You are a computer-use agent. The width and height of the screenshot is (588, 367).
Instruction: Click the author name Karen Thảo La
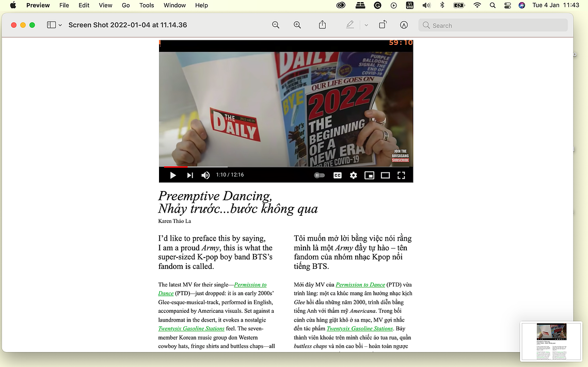[174, 221]
